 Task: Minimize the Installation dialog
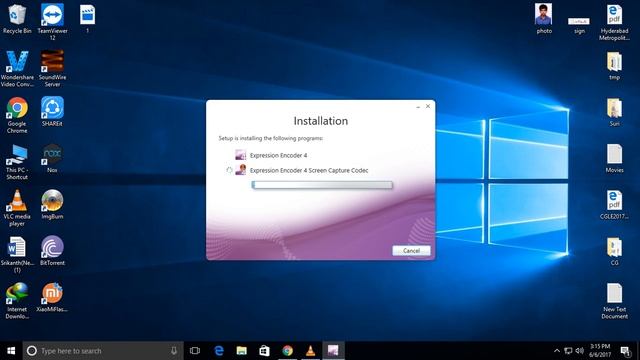pos(418,107)
